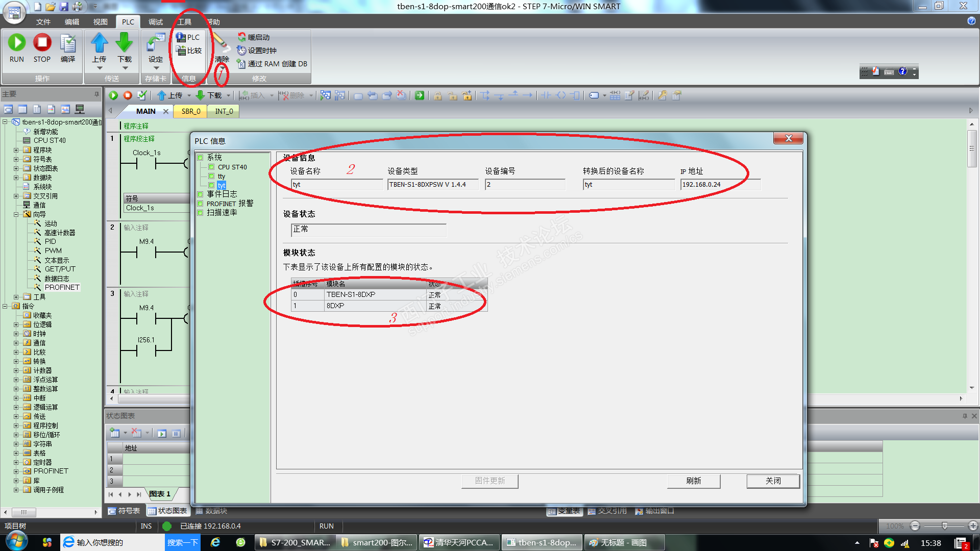
Task: Toggle checkbox next to 事件日志
Action: 200,194
